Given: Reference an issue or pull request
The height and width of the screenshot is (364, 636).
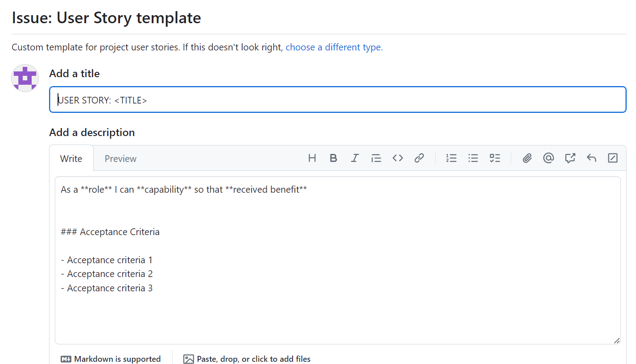Looking at the screenshot, I should (570, 158).
